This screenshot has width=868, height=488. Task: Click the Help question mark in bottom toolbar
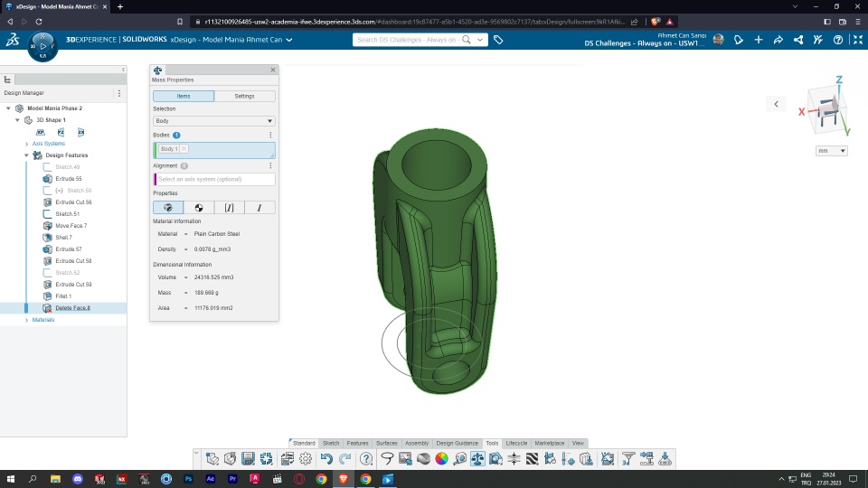[366, 459]
